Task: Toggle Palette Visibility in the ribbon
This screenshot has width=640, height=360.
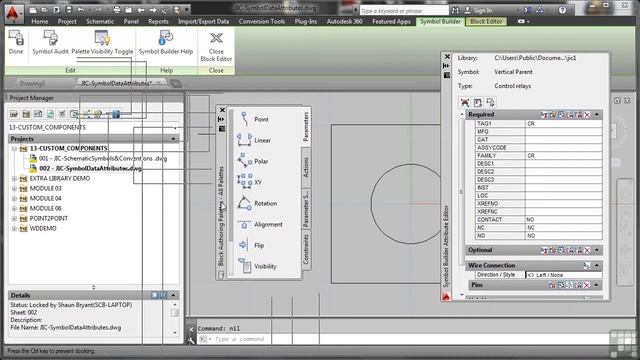Action: coord(102,43)
